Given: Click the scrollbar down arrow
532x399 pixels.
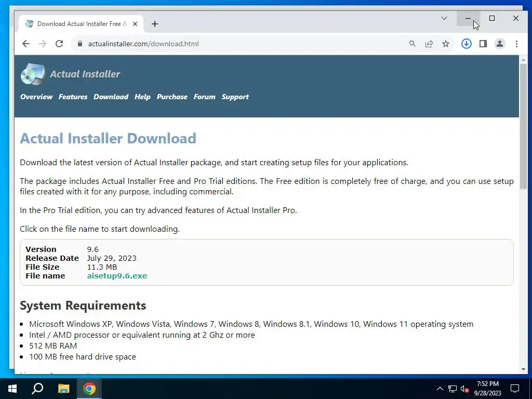Looking at the screenshot, I should point(523,369).
